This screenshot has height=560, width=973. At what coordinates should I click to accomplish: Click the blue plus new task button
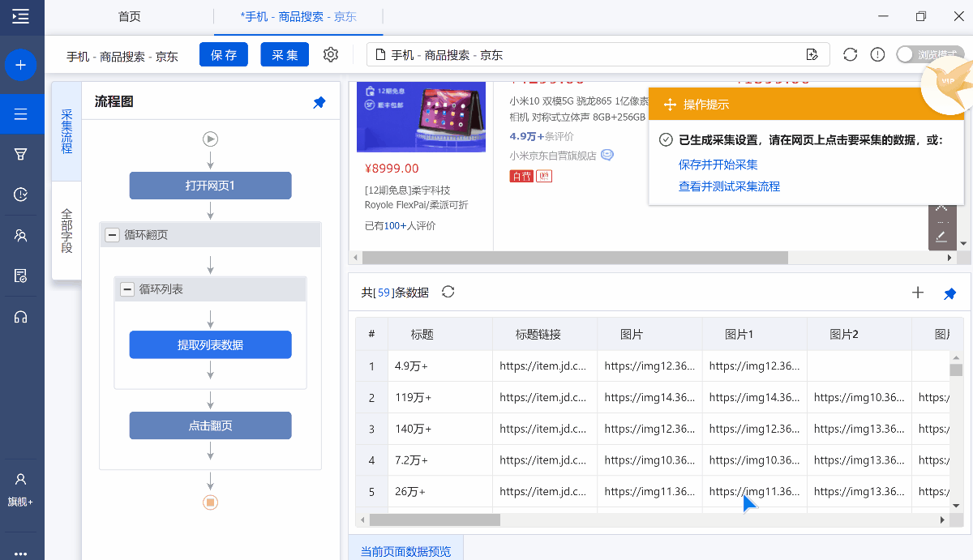tap(21, 65)
